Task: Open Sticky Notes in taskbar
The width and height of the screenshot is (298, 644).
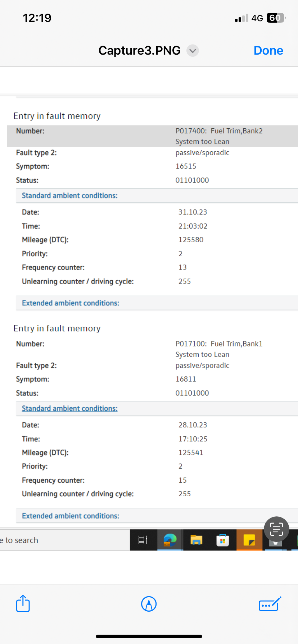Action: 249,540
